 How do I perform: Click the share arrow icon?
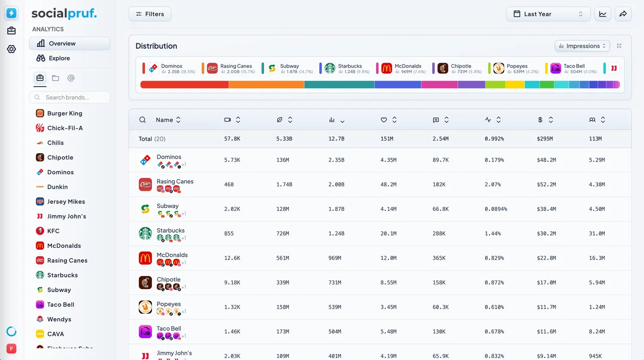[623, 14]
